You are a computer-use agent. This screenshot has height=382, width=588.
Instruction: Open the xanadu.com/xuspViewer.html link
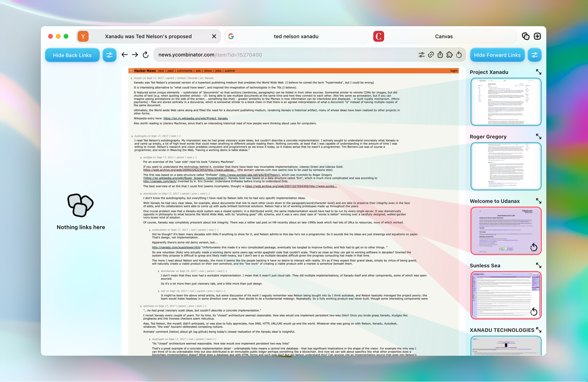(x=176, y=247)
